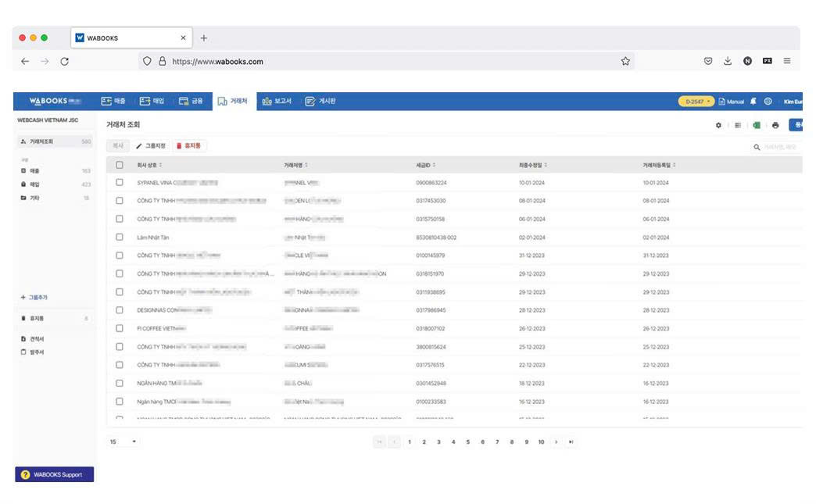
Task: Open a new browser tab
Action: coord(204,38)
